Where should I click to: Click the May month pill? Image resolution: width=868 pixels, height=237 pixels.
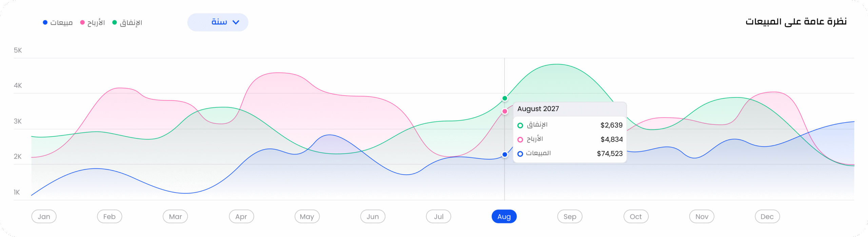pyautogui.click(x=307, y=217)
